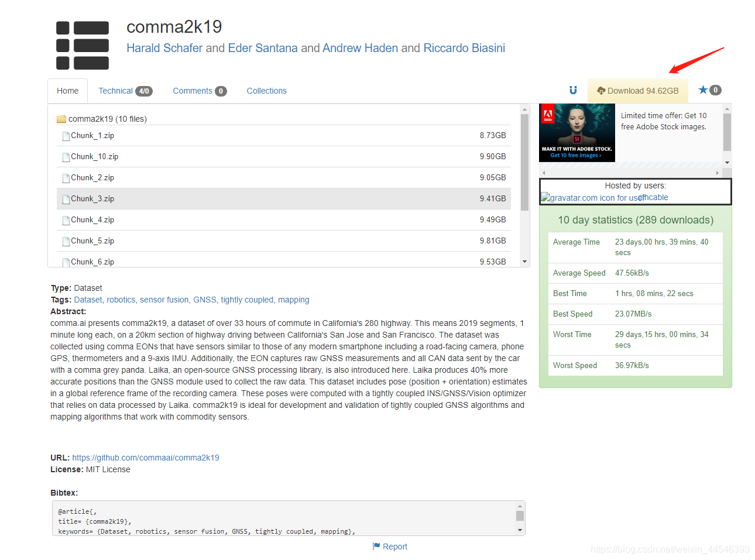Click the Worst Speed 36.97kB/s value

pos(632,366)
